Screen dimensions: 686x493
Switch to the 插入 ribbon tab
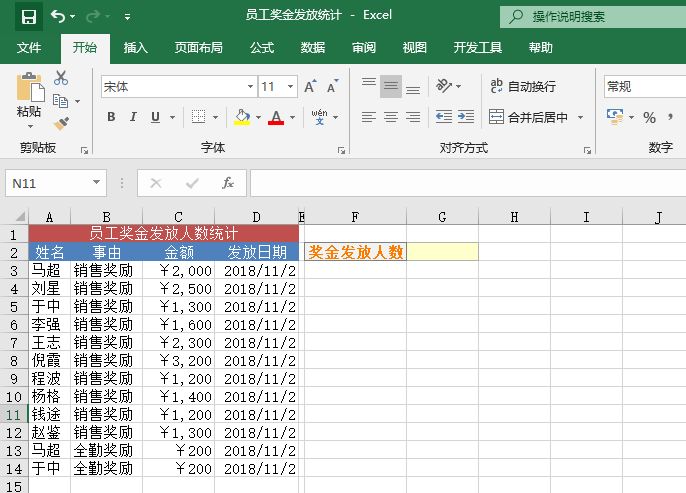(135, 47)
